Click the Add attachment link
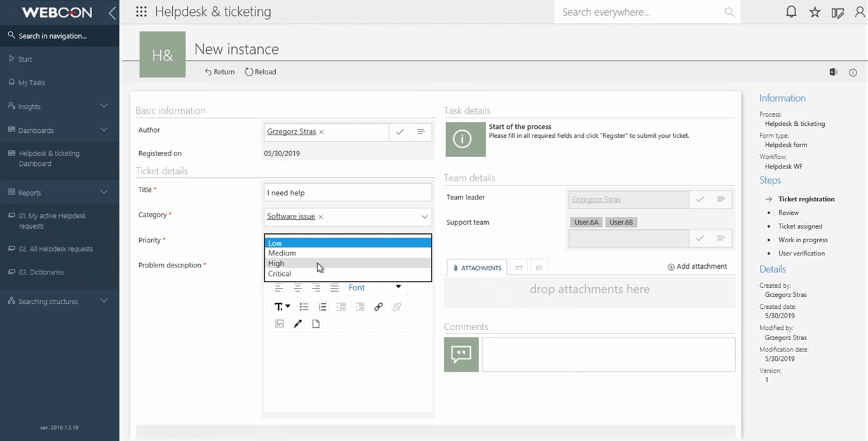The height and width of the screenshot is (441, 868). point(697,267)
